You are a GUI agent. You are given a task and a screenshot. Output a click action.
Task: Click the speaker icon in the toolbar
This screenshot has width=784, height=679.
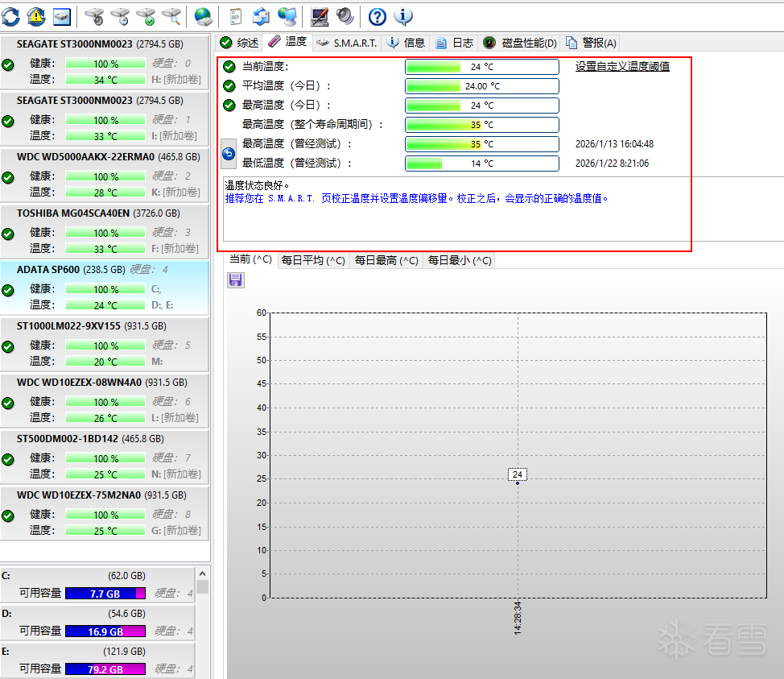[345, 15]
